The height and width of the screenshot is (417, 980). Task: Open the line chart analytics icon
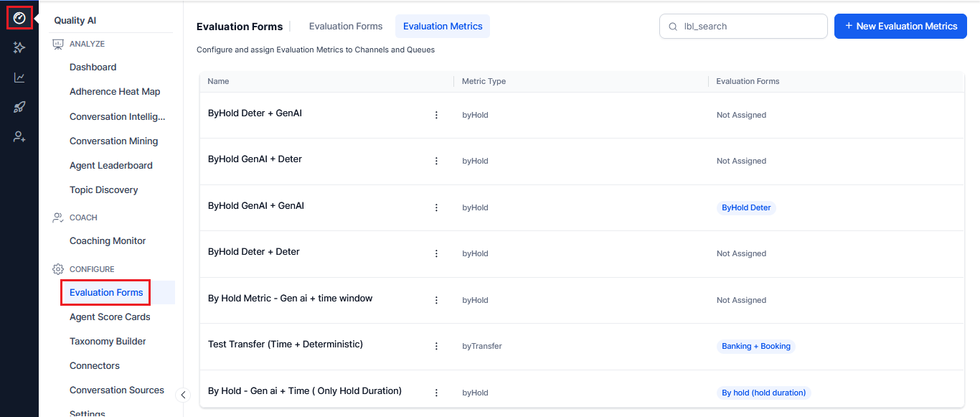(19, 77)
